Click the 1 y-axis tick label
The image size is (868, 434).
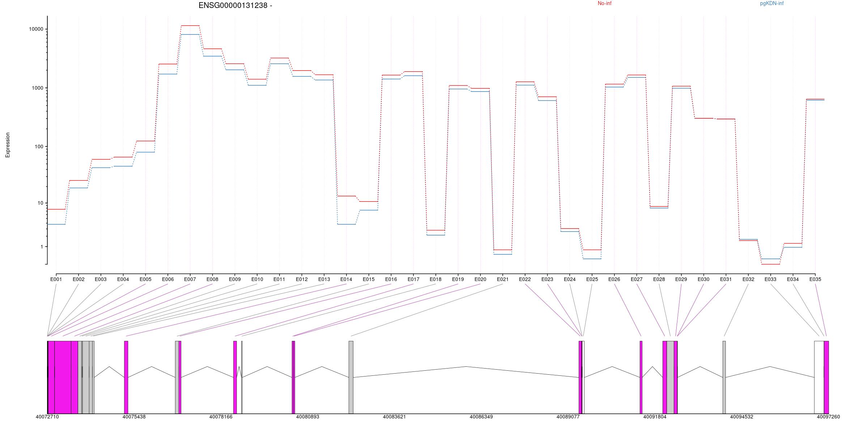click(42, 247)
